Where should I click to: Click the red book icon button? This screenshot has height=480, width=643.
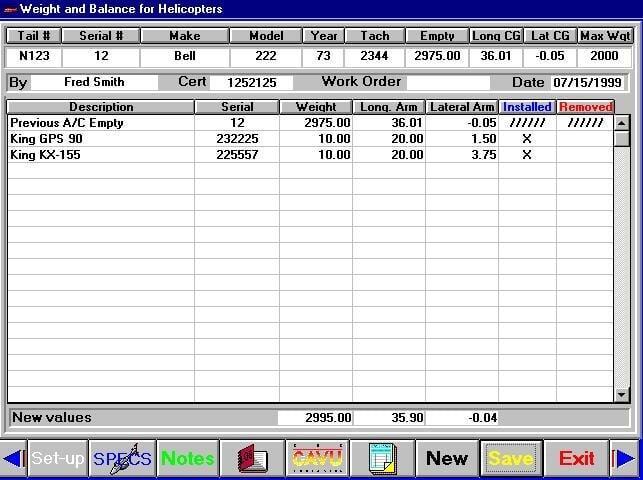251,459
